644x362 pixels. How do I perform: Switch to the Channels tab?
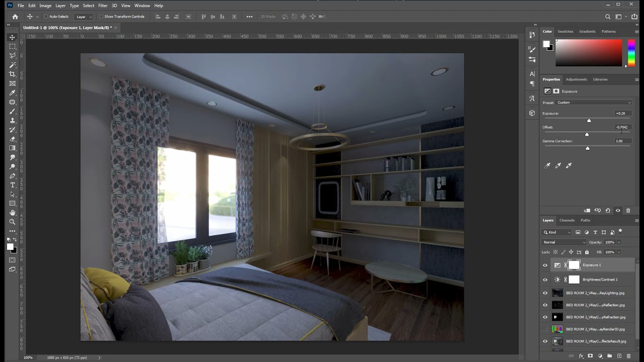click(x=567, y=220)
